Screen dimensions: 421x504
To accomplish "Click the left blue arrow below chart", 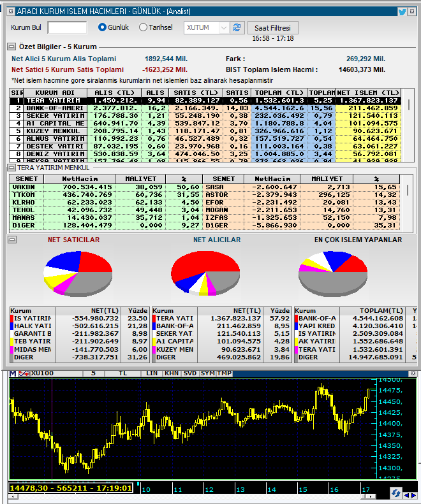I will point(406,495).
